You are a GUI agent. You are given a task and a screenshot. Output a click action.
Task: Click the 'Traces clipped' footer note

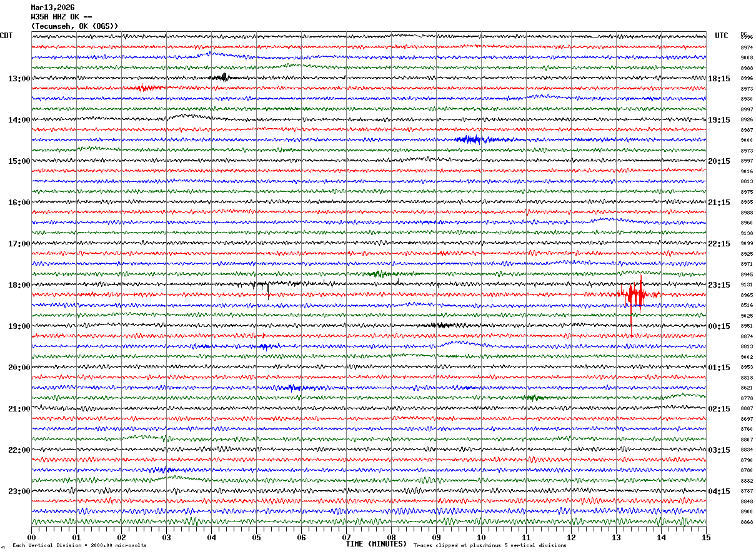point(490,545)
